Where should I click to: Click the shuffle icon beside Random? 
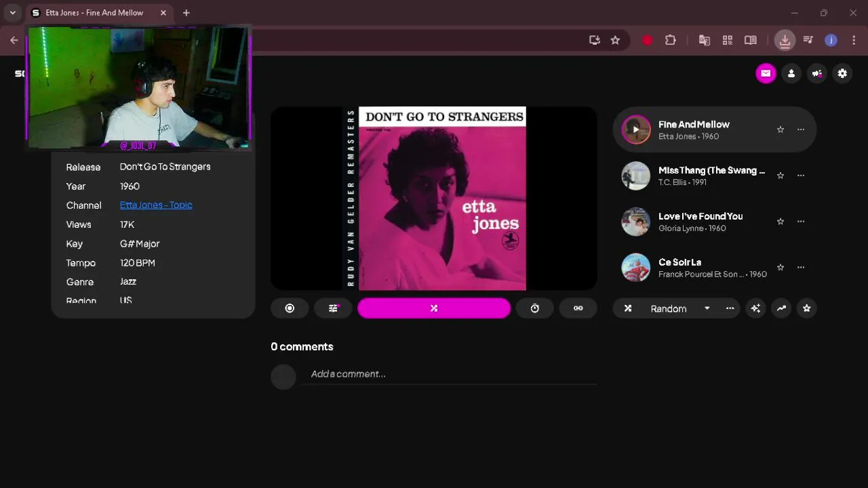pyautogui.click(x=628, y=308)
